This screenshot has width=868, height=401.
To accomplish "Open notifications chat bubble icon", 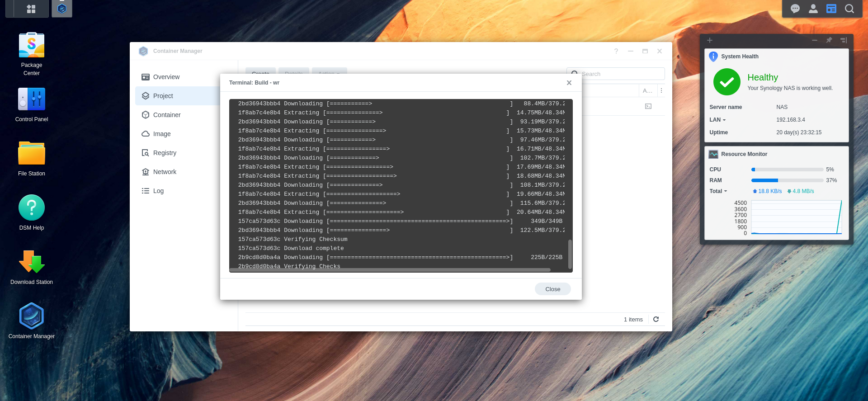I will tap(795, 9).
